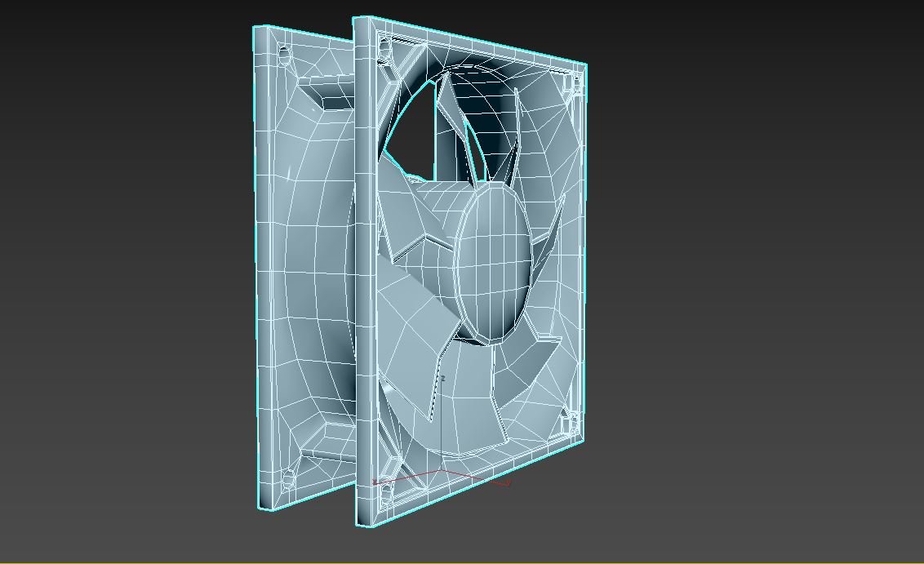Click the Z axis label on gizmo
Viewport: 924px width, 564px height.
[442, 379]
